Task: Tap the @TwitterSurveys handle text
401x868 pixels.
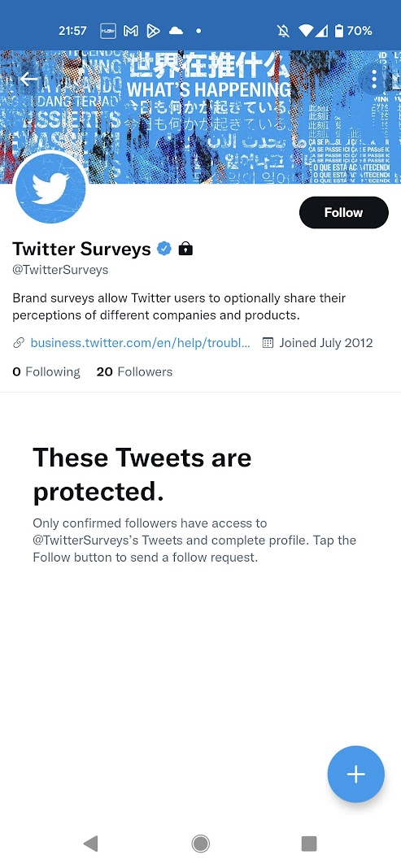Action: [60, 270]
